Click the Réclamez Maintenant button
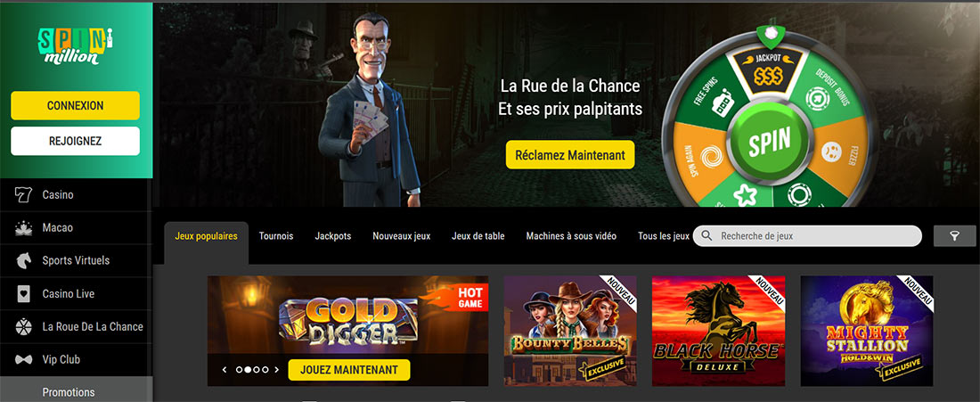Image resolution: width=980 pixels, height=402 pixels. (x=570, y=154)
